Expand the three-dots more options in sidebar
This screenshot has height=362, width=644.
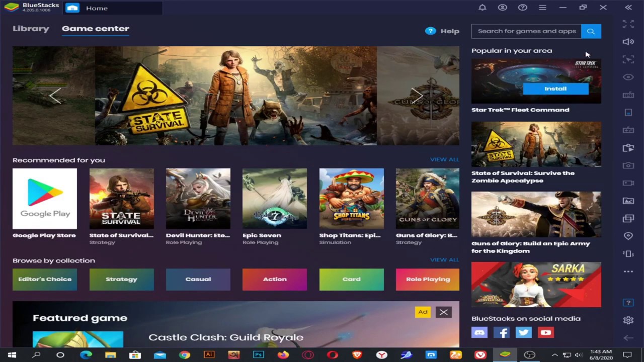pos(628,271)
